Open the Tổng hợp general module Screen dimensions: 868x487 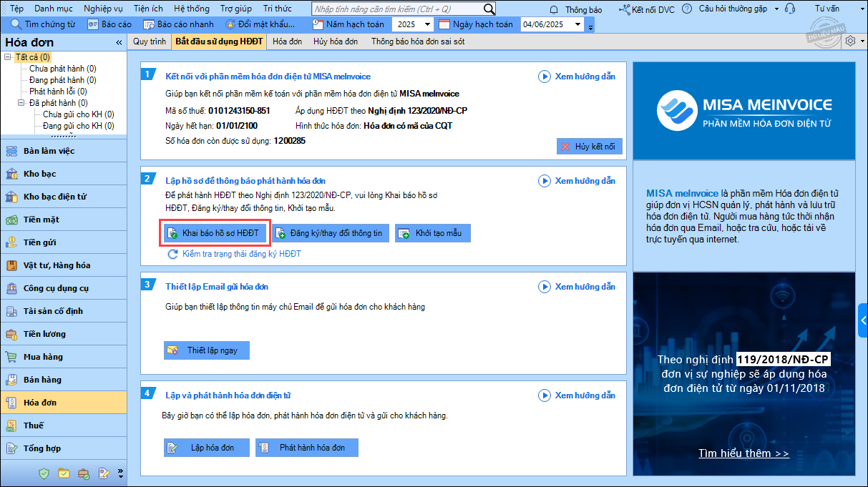click(x=64, y=448)
